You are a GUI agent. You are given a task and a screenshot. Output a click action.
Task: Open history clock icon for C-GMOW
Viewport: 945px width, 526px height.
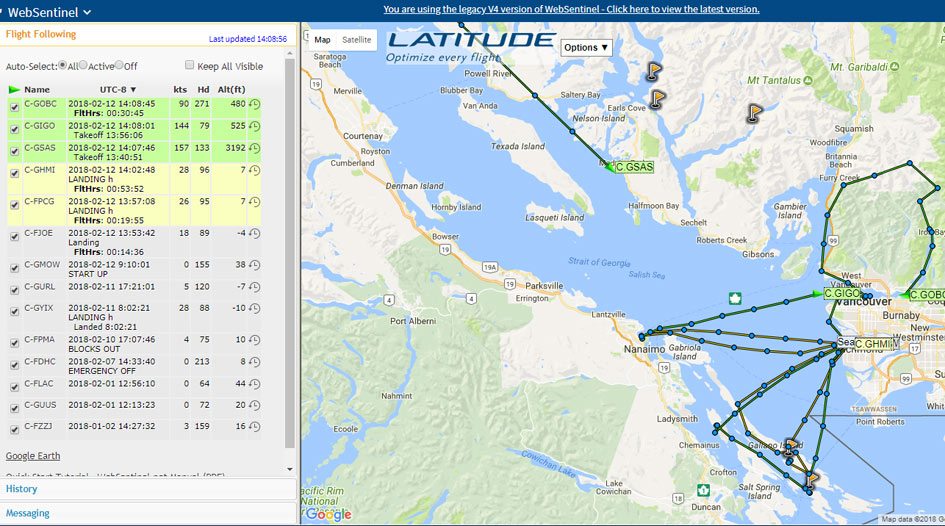254,265
